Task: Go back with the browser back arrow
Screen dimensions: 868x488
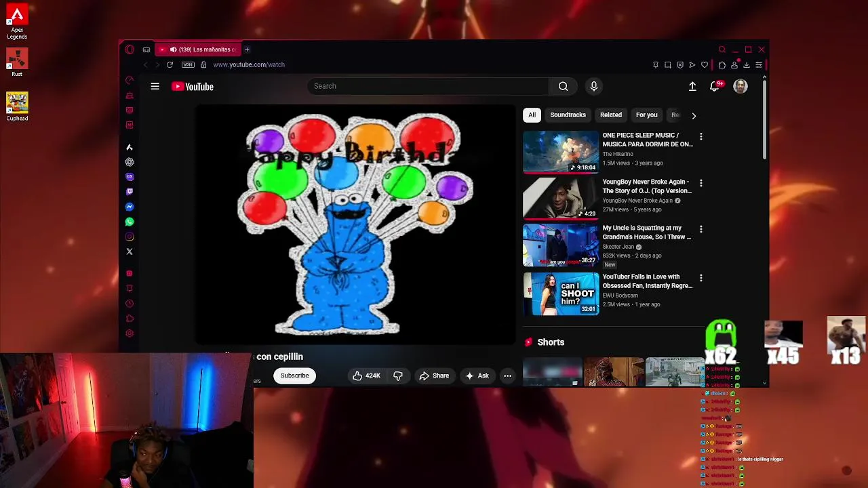Action: 145,64
